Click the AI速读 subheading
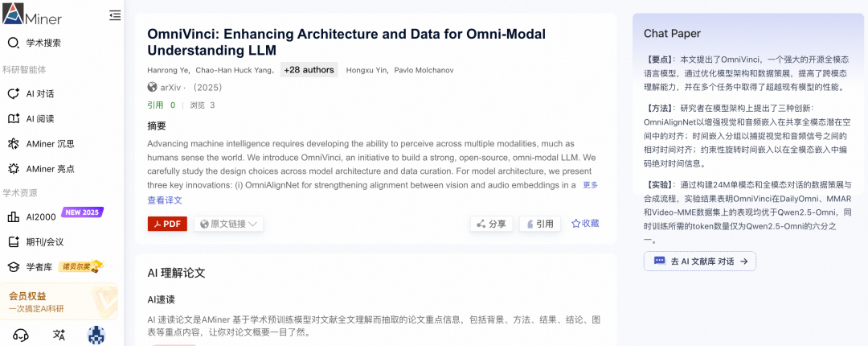Image resolution: width=868 pixels, height=346 pixels. tap(161, 299)
